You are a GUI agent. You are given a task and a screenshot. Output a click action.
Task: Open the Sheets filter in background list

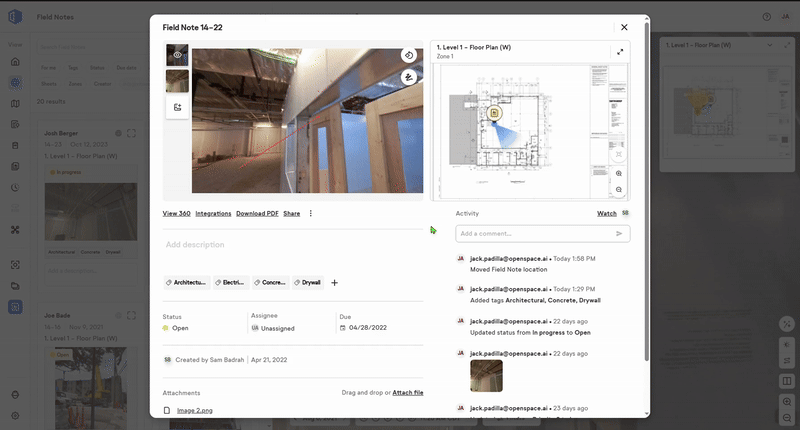pos(49,84)
